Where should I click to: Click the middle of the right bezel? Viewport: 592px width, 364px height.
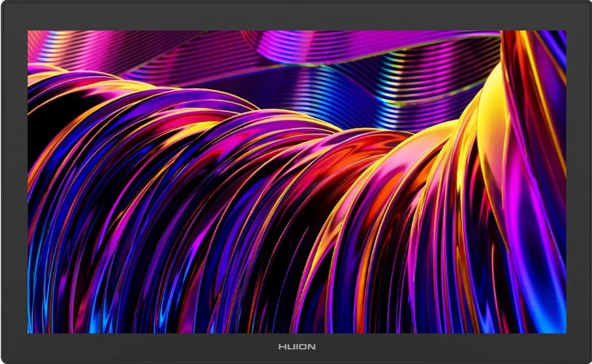click(578, 182)
